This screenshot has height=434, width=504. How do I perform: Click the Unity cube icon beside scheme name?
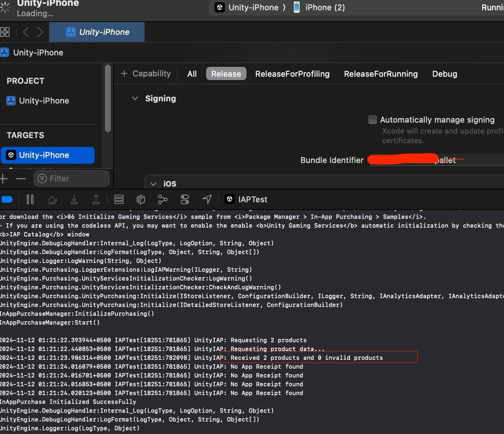[x=220, y=7]
